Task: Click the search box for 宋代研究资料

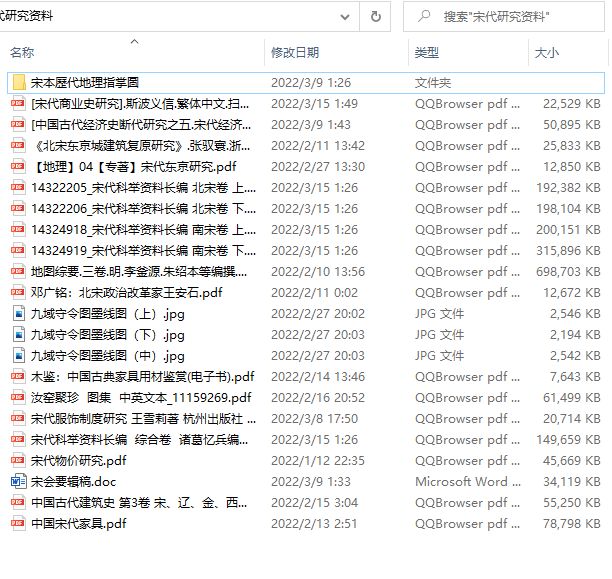Action: [503, 16]
